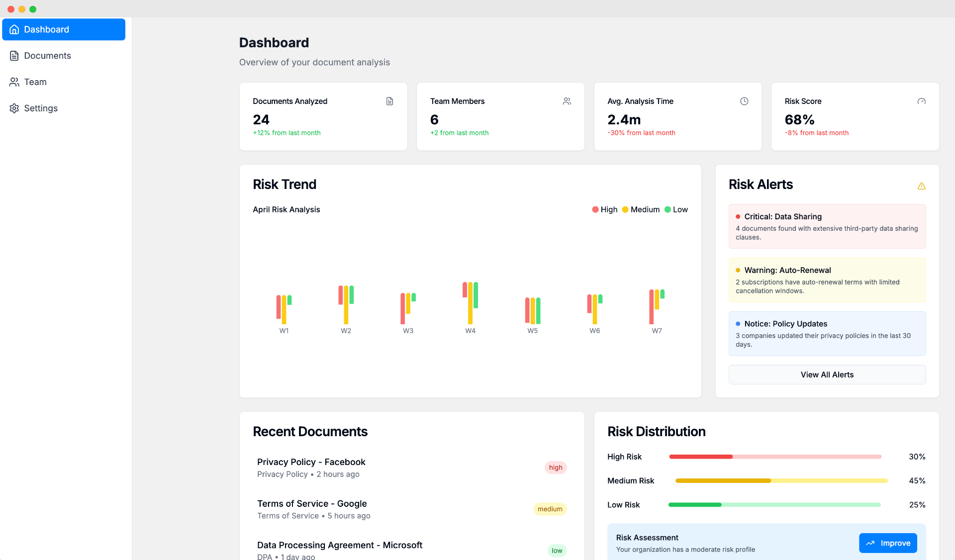Click the green macOS zoom window button
Image resolution: width=955 pixels, height=560 pixels.
(x=33, y=9)
